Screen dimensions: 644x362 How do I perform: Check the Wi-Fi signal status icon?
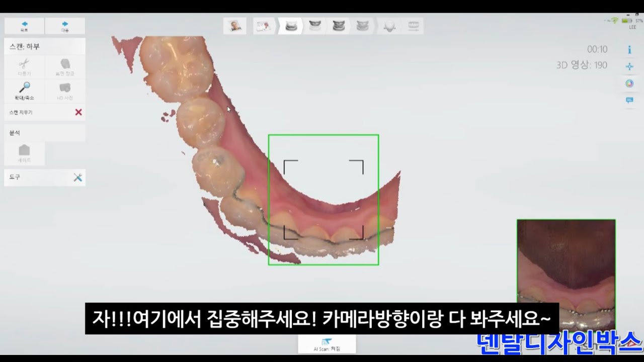614,20
